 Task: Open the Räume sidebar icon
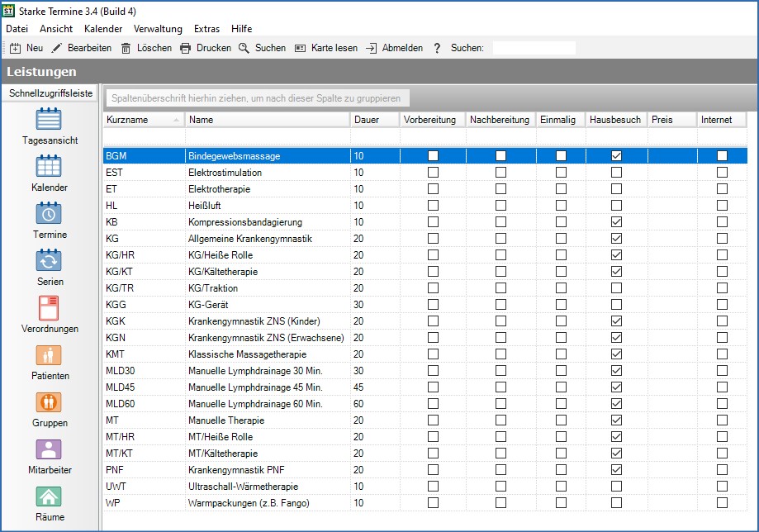point(50,496)
